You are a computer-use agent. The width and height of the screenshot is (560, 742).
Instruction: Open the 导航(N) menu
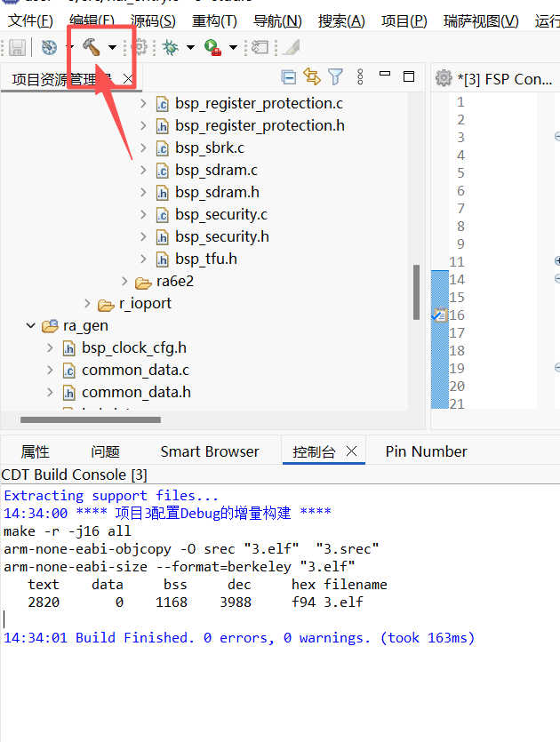[x=277, y=20]
